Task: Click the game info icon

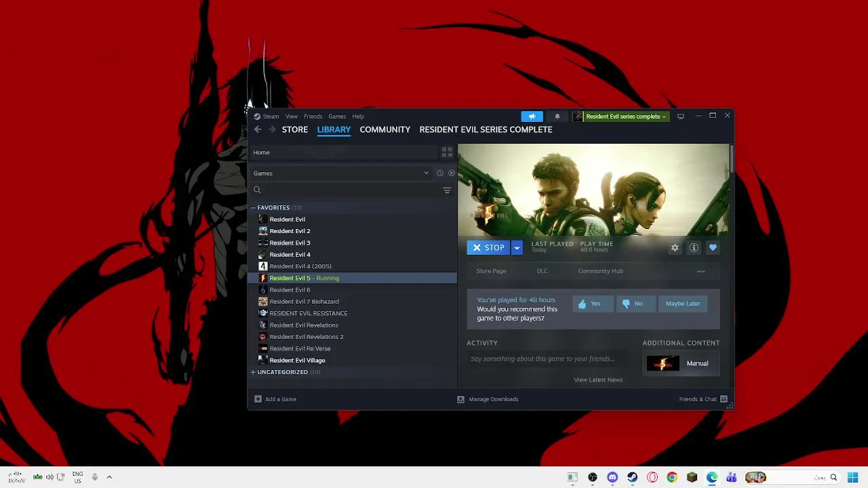Action: click(694, 248)
